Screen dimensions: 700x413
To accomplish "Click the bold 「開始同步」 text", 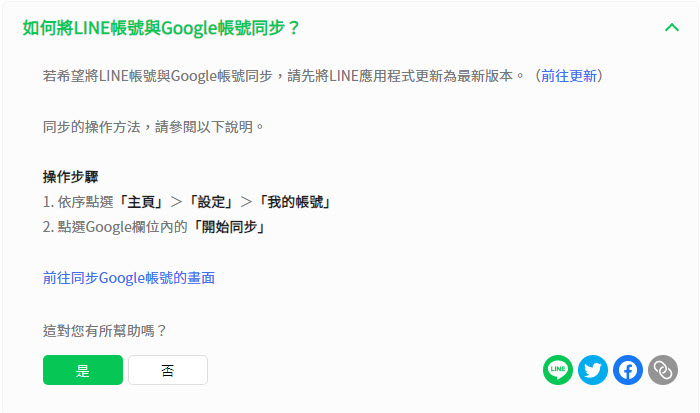I will pyautogui.click(x=228, y=227).
